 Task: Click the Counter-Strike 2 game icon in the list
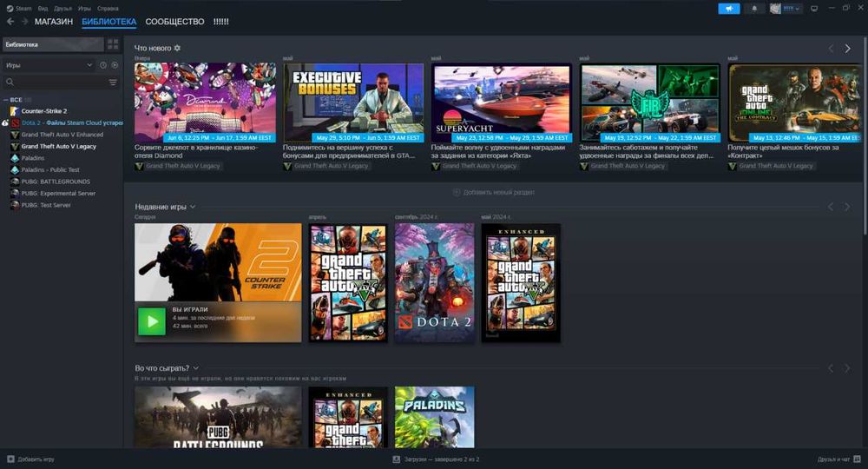point(15,111)
